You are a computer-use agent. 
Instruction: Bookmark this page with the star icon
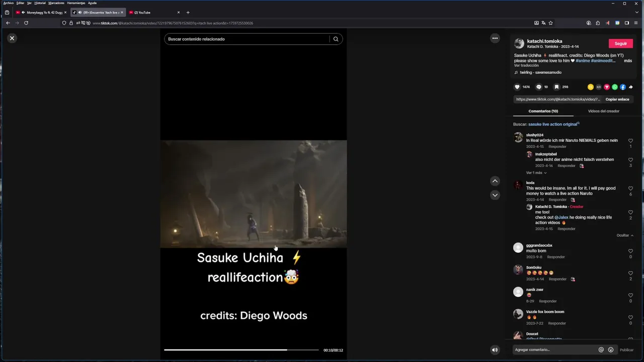click(550, 23)
